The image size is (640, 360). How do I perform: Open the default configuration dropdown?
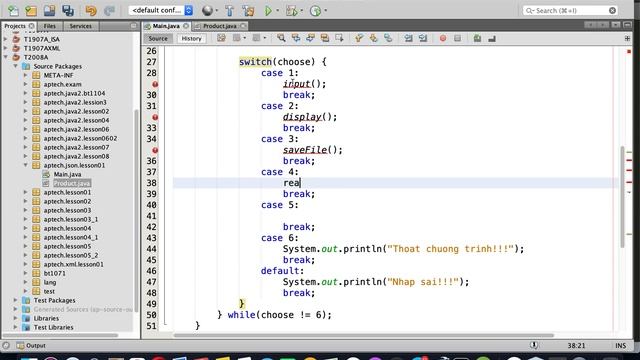[161, 10]
